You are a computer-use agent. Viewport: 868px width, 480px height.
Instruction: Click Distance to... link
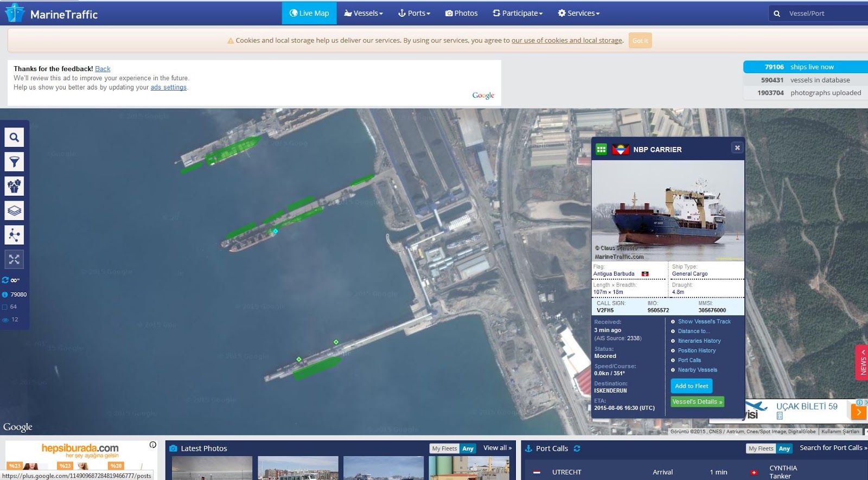[694, 331]
